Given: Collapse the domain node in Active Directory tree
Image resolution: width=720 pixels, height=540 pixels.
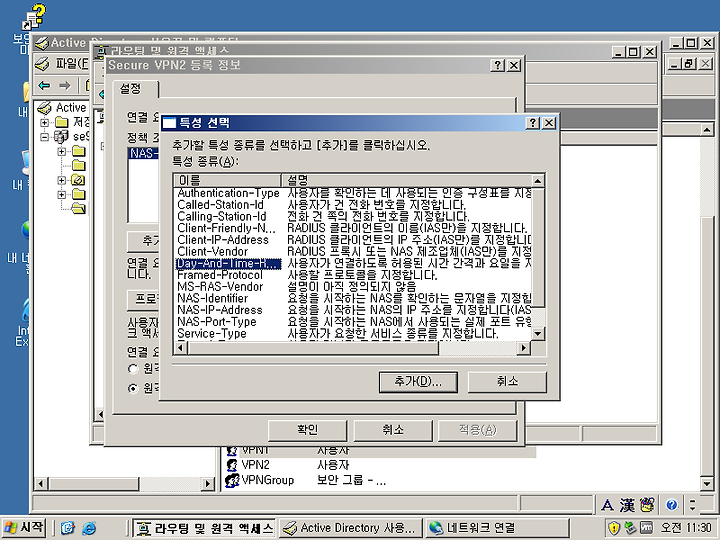Looking at the screenshot, I should point(45,137).
